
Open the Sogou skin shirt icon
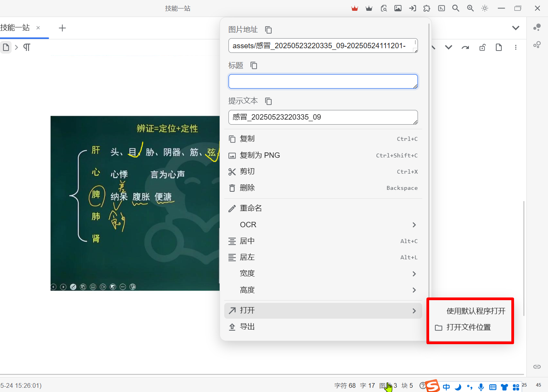[504, 387]
